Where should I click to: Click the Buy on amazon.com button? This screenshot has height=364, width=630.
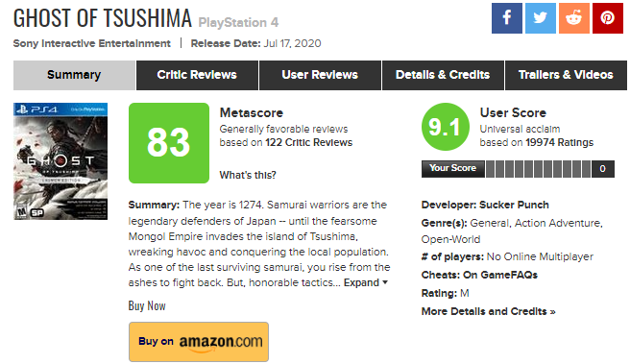pos(199,342)
